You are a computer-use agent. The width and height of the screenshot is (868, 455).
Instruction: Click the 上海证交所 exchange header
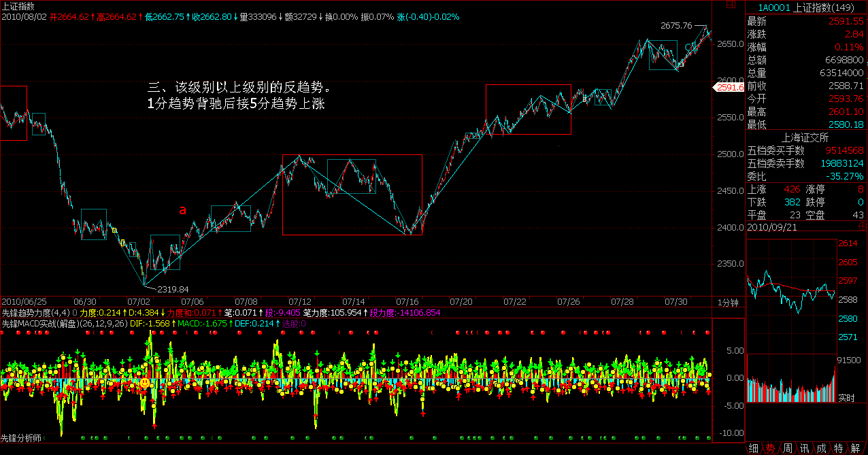click(x=806, y=137)
